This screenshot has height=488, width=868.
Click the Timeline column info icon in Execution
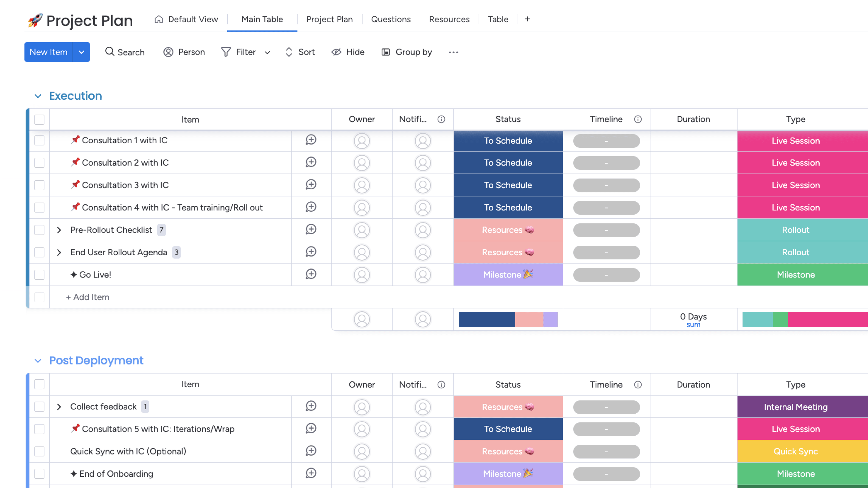[x=637, y=119]
